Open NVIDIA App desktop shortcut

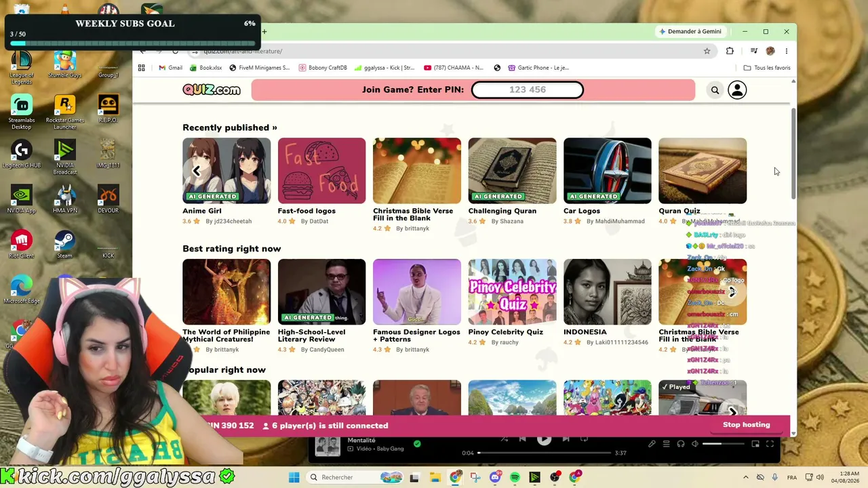(22, 199)
